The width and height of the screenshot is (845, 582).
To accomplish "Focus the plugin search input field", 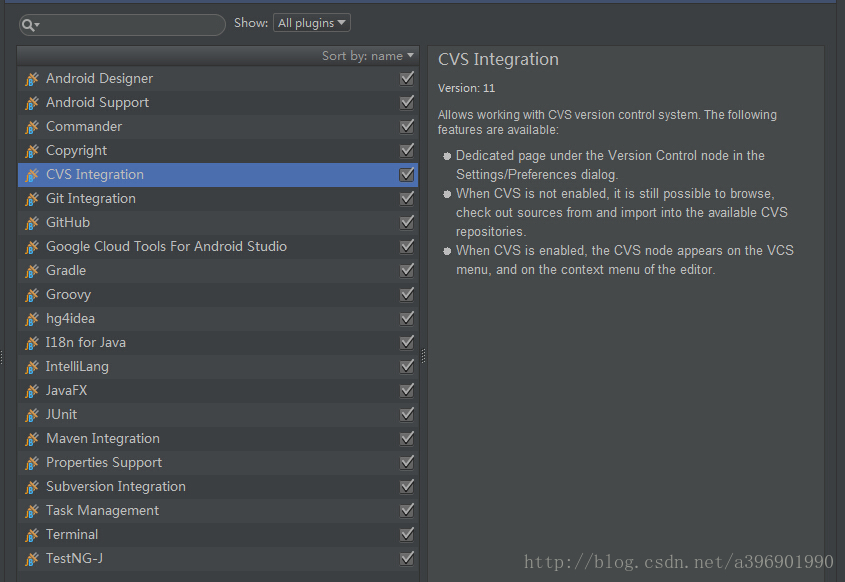I will pyautogui.click(x=130, y=25).
